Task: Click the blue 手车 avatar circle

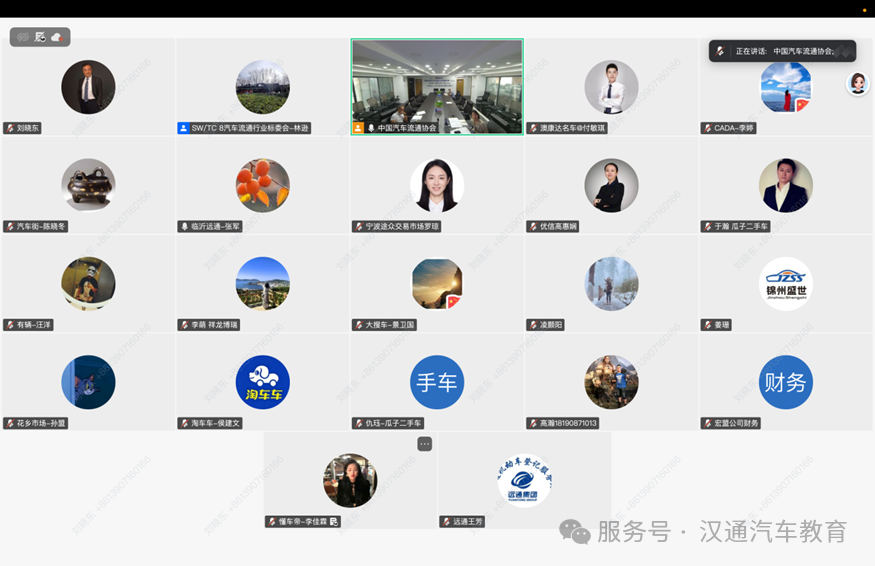Action: [437, 382]
